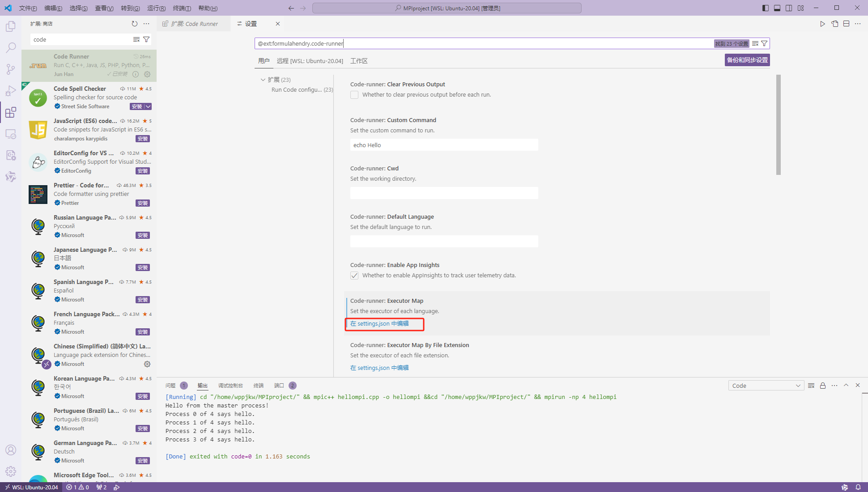Click WSL: Ubuntu-20.04 remote status indicator
The height and width of the screenshot is (492, 868).
tap(32, 487)
